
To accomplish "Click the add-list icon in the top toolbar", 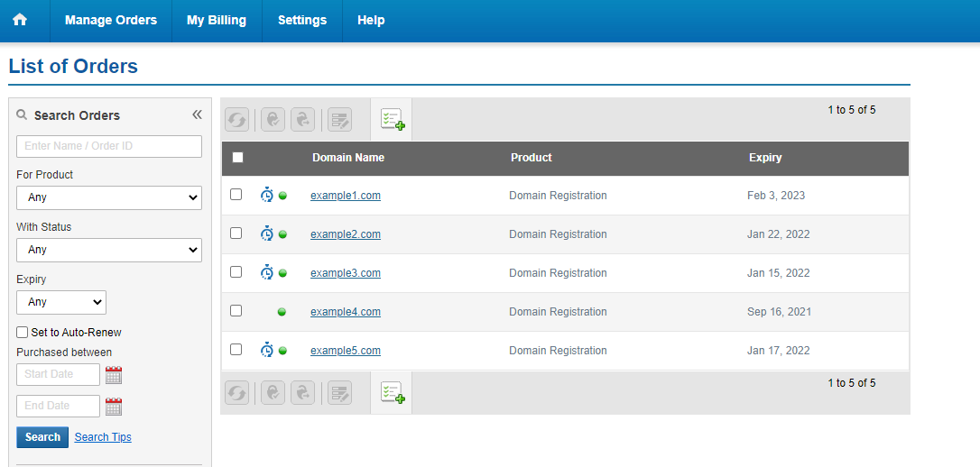I will pos(393,119).
